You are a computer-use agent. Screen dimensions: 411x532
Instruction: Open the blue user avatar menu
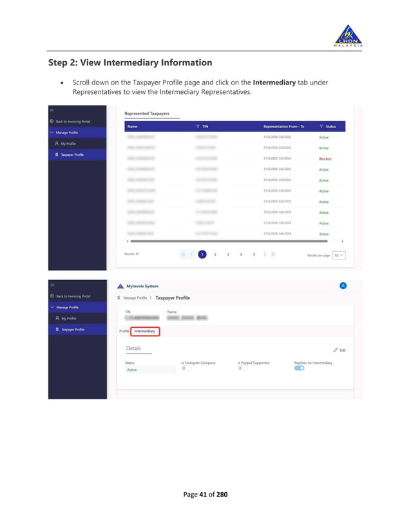pos(343,286)
